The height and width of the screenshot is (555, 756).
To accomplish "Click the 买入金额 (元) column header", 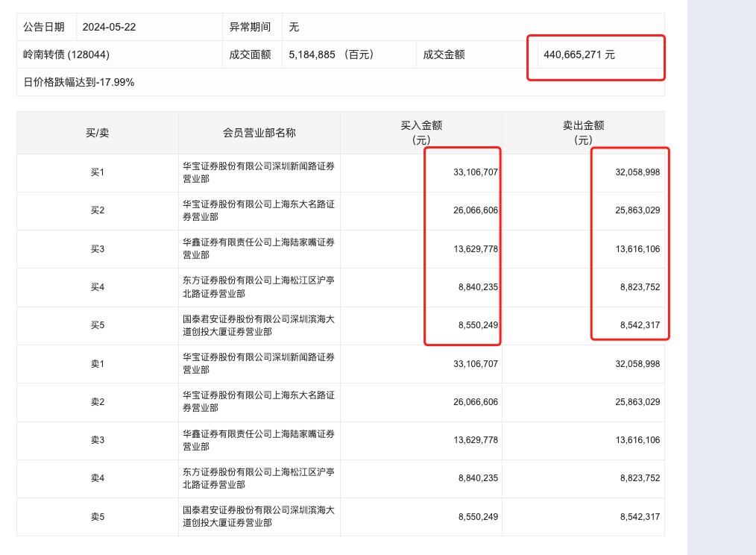I will click(x=420, y=133).
